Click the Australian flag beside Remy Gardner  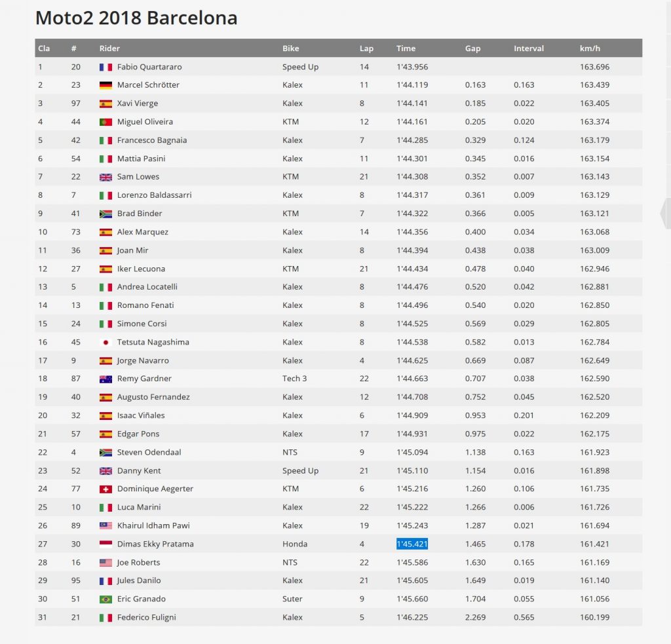[105, 379]
